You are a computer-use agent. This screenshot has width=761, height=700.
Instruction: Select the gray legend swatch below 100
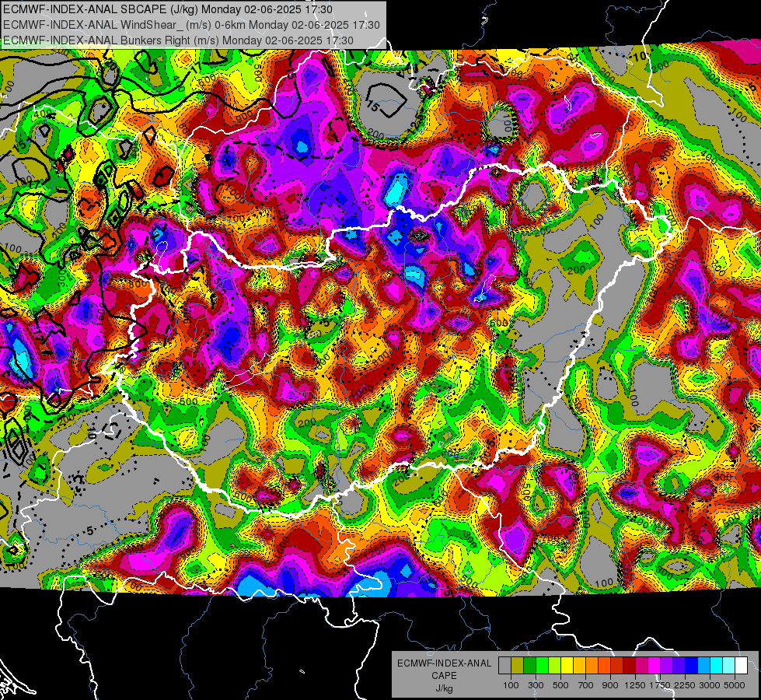pyautogui.click(x=504, y=666)
